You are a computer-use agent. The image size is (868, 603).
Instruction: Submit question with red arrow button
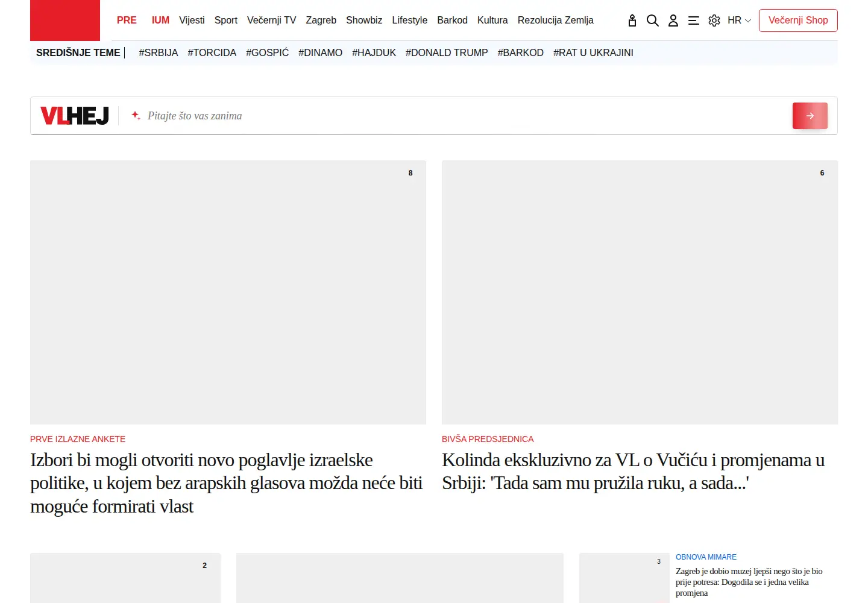pos(810,116)
